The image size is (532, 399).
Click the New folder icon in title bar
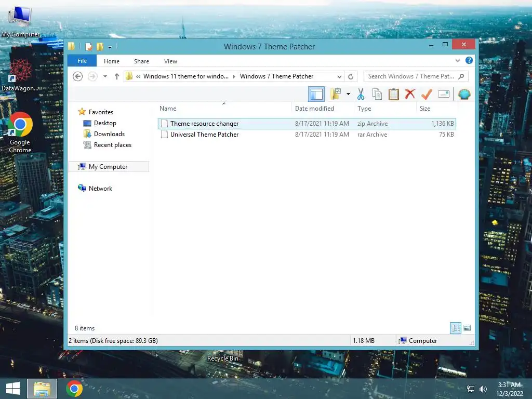[x=100, y=46]
